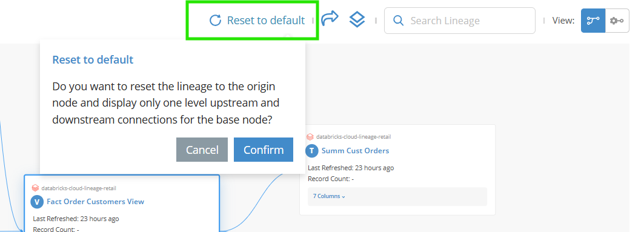Click the V view-type icon on Fact Order Customers View
The height and width of the screenshot is (232, 644).
pyautogui.click(x=37, y=202)
